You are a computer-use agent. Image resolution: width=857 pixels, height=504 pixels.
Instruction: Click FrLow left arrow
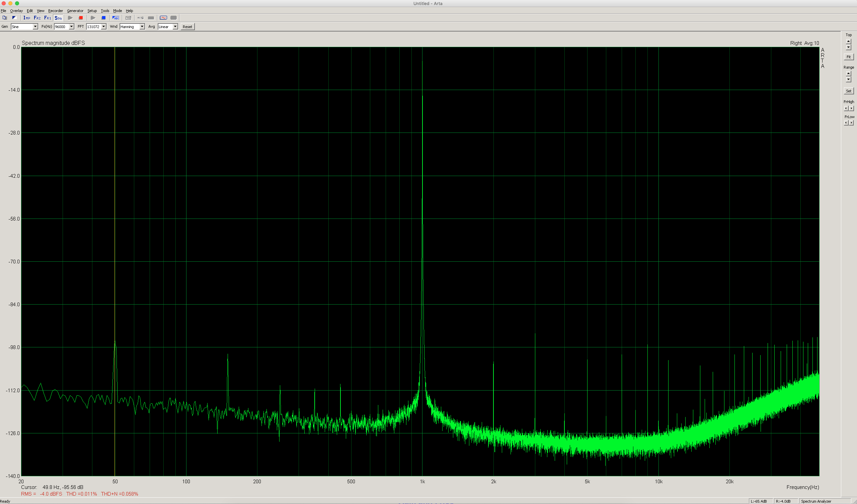[x=846, y=123]
